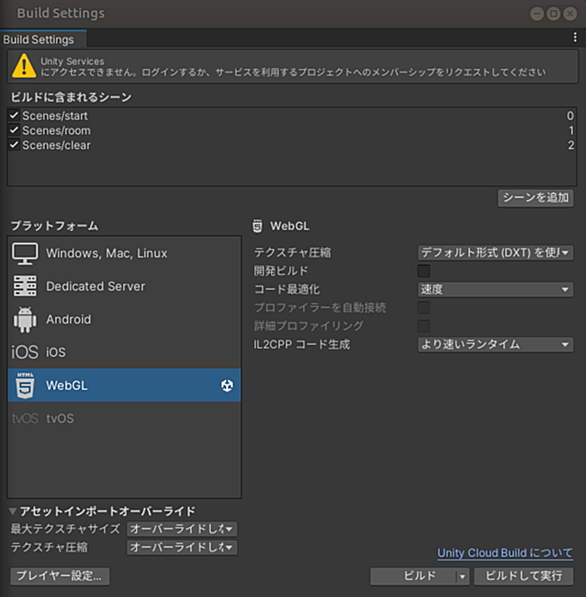Screen dimensions: 586x597
Task: Close the Build Settings window
Action: [x=570, y=14]
